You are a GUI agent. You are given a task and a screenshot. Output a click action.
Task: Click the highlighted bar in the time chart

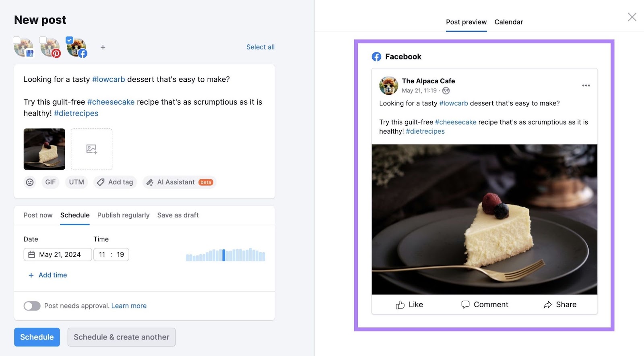(x=224, y=255)
